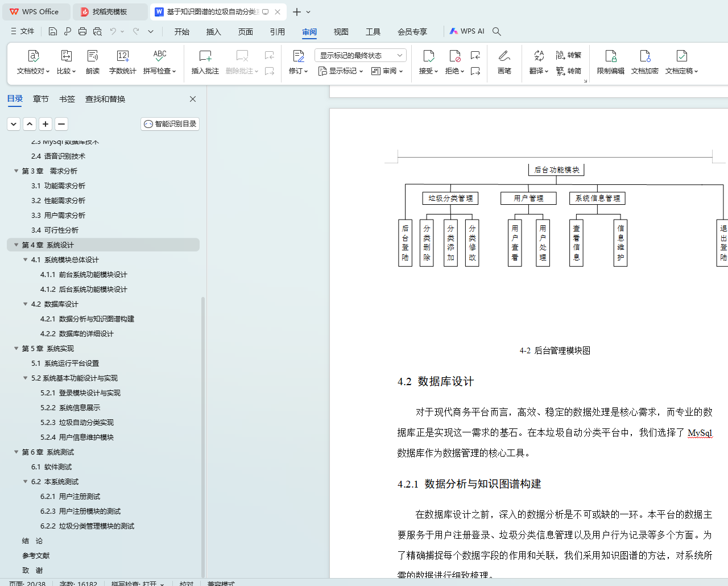This screenshot has width=728, height=586.
Task: Convert text with 转简
Action: (569, 71)
